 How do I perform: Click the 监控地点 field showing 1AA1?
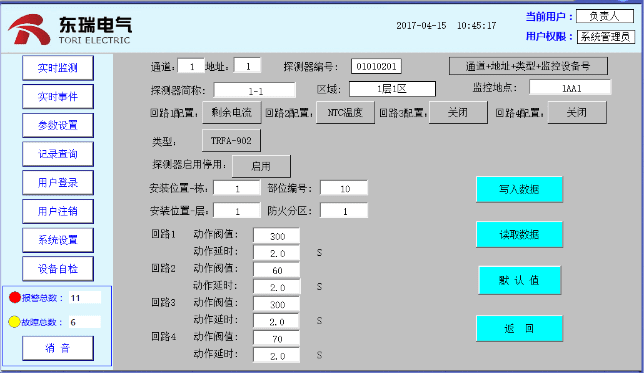[x=570, y=88]
